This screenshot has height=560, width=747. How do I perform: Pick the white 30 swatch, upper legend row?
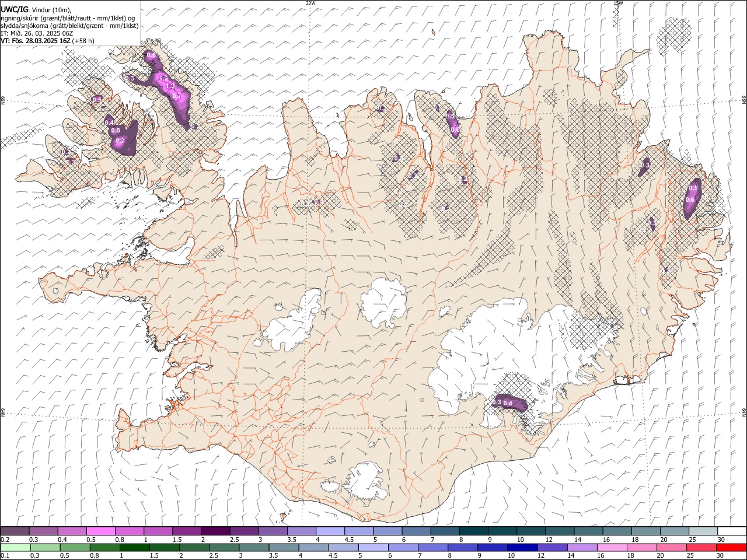(x=732, y=531)
